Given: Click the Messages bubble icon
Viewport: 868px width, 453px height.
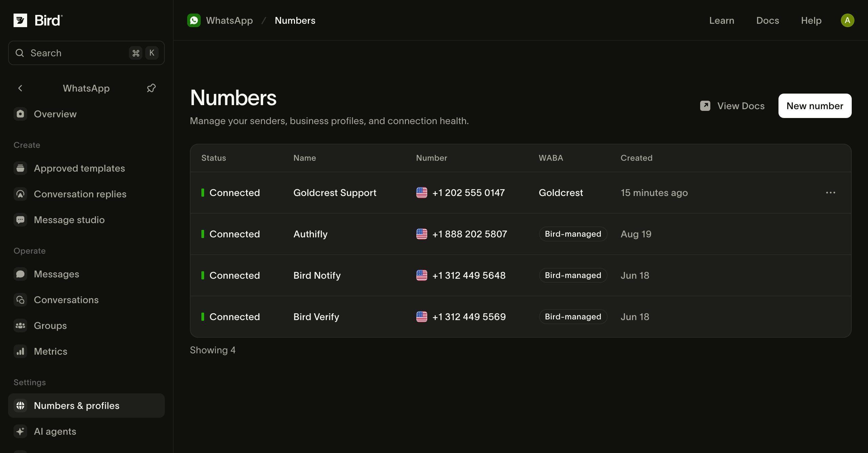Looking at the screenshot, I should (20, 274).
